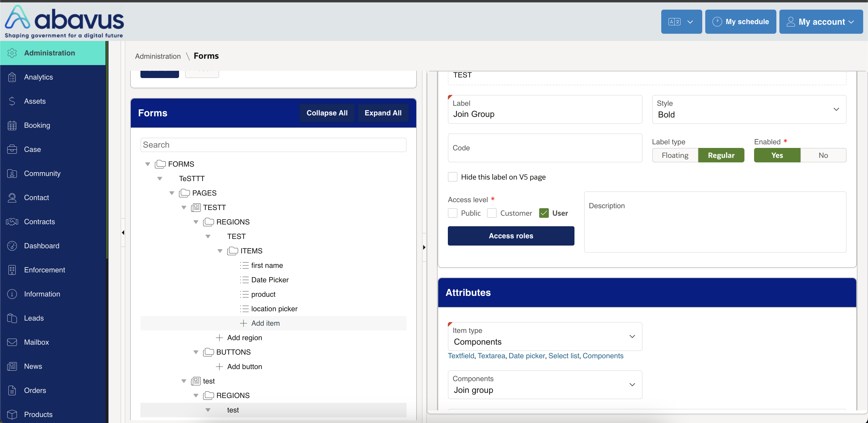
Task: Click the Community icon in sidebar
Action: tap(12, 174)
